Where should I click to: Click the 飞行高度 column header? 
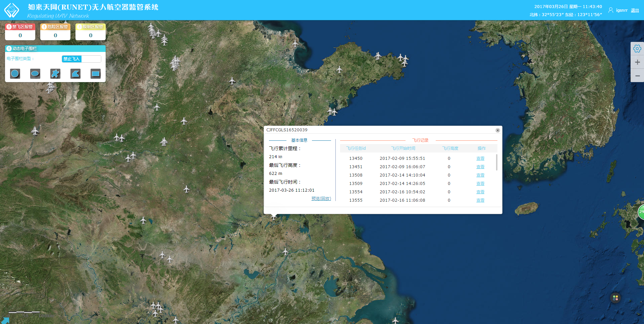tap(450, 148)
